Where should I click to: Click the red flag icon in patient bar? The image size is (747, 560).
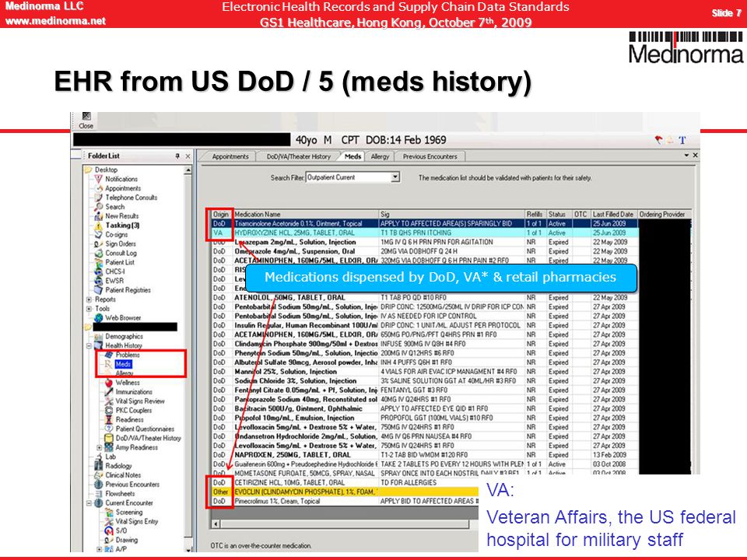click(658, 139)
